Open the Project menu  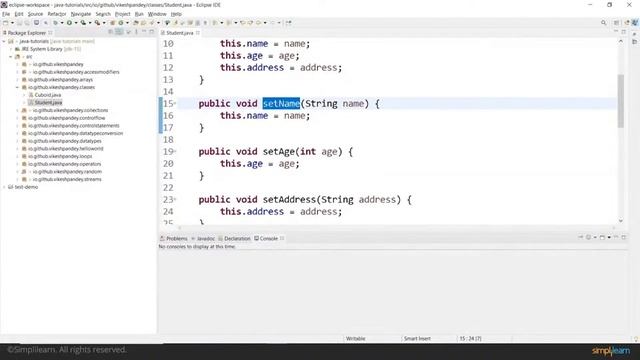[x=122, y=14]
